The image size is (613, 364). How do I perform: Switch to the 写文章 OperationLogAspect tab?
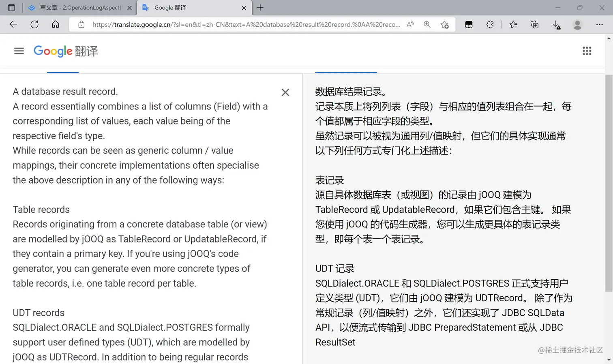[x=80, y=8]
